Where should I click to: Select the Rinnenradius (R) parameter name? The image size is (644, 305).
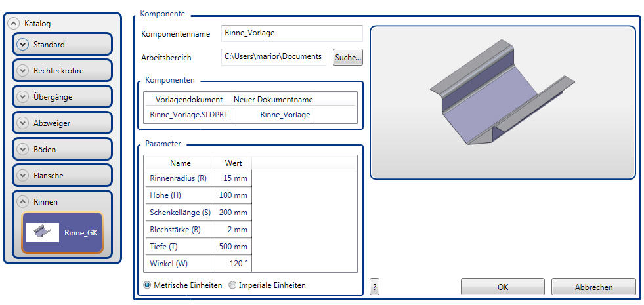coord(180,178)
